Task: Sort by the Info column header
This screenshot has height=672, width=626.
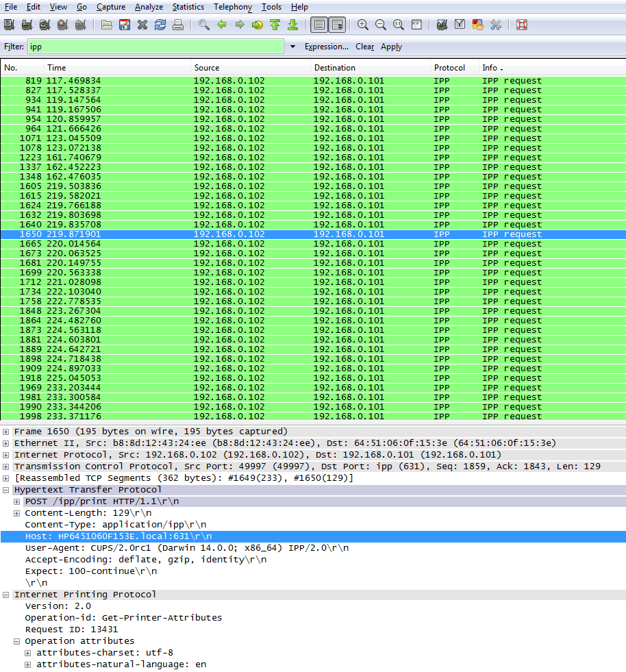Action: click(552, 68)
